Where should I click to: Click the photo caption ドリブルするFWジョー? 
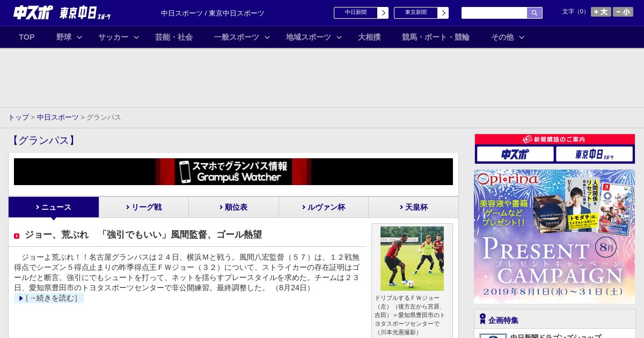pos(410,315)
